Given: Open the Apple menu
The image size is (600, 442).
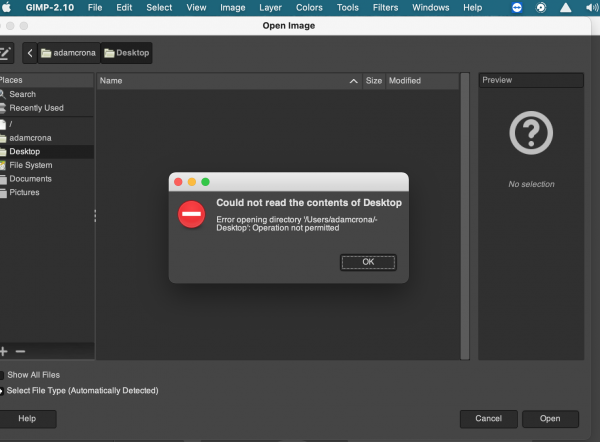Looking at the screenshot, I should pyautogui.click(x=7, y=7).
